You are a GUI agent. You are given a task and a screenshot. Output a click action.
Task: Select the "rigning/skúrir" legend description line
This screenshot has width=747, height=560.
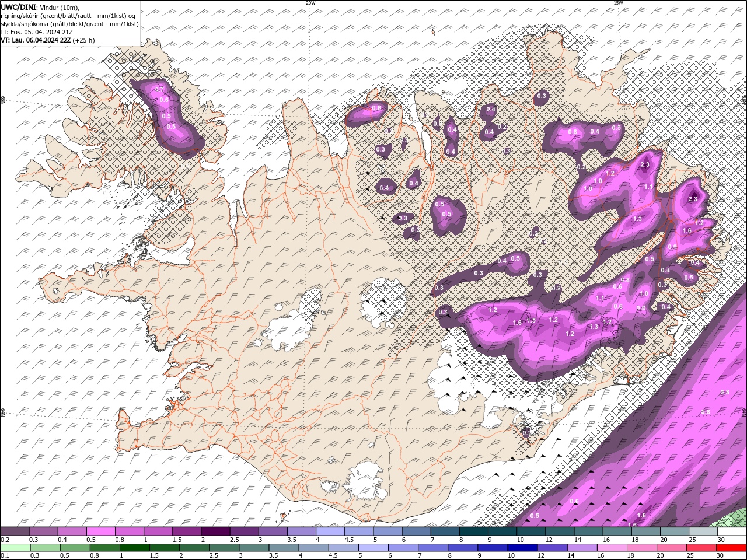coord(69,15)
